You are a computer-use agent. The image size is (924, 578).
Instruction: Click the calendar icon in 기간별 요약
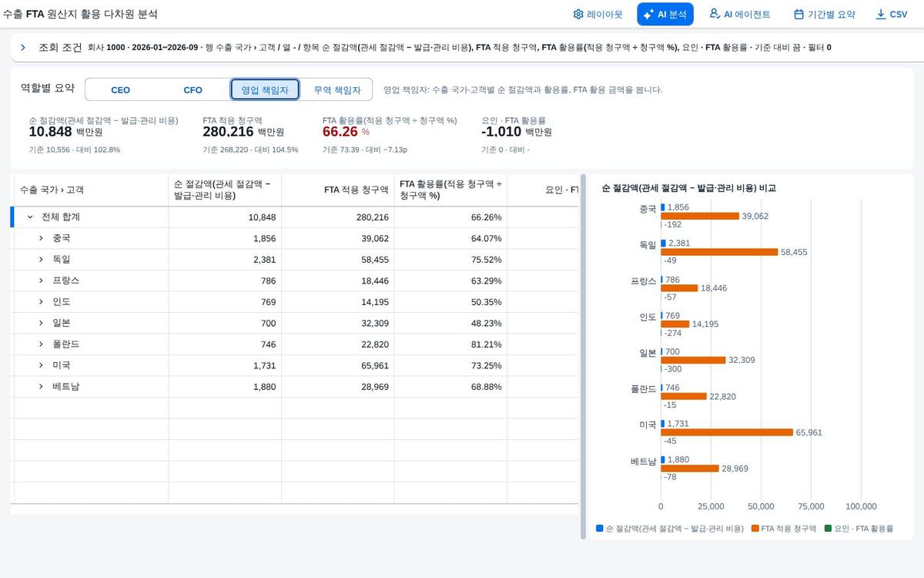point(798,14)
